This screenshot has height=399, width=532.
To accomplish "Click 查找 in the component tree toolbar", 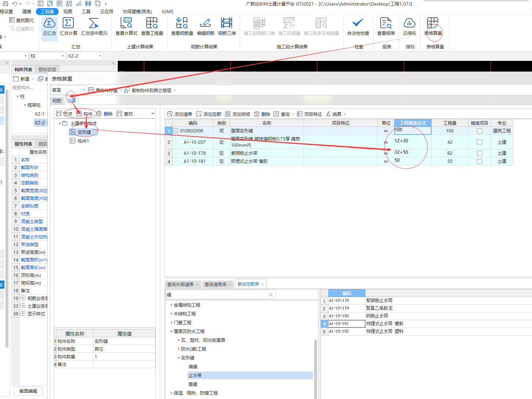I will [125, 114].
